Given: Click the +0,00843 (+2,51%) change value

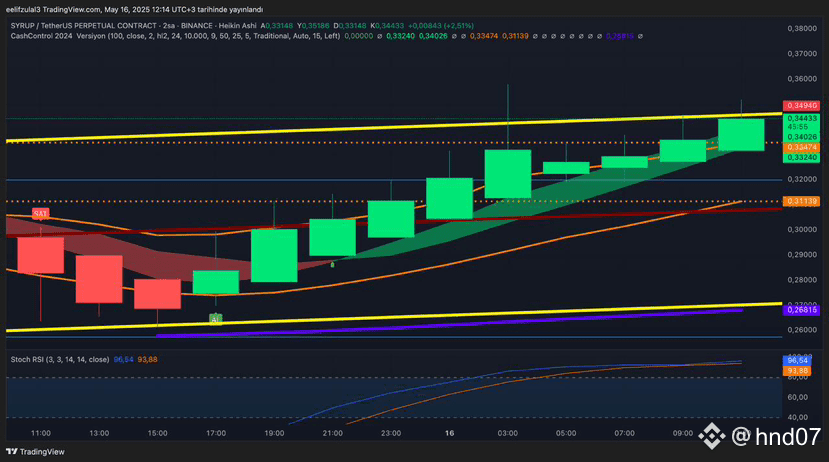Looking at the screenshot, I should 441,25.
